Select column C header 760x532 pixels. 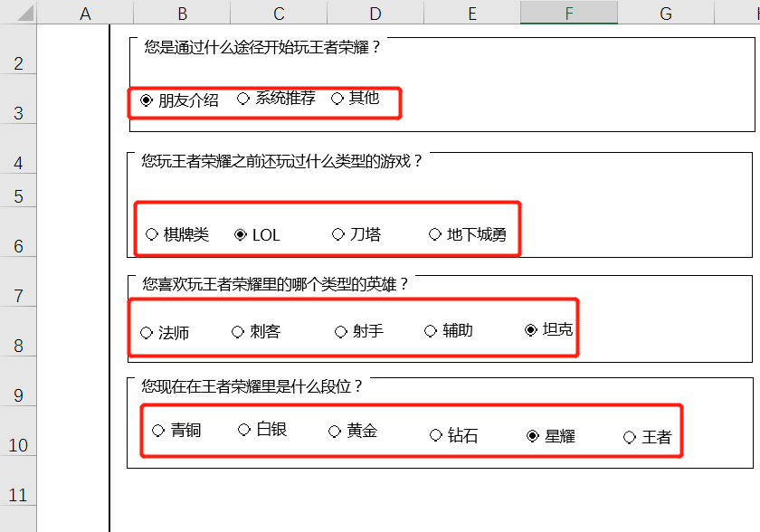point(279,13)
